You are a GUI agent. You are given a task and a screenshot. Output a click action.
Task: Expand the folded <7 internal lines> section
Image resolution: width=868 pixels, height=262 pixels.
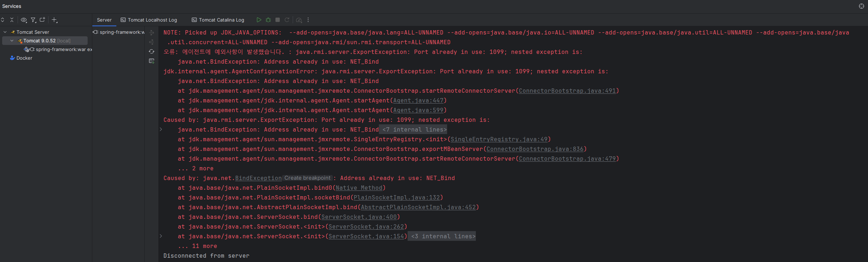pos(413,129)
